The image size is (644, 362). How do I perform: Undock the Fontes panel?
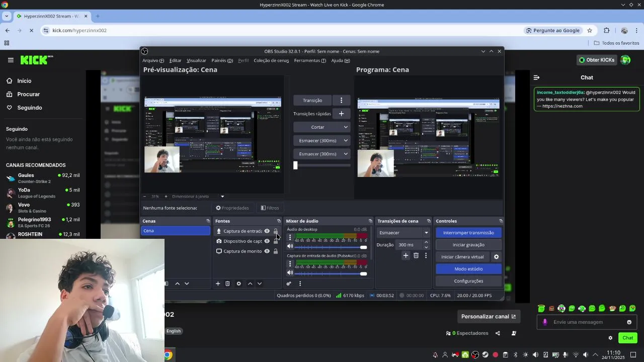pyautogui.click(x=279, y=221)
